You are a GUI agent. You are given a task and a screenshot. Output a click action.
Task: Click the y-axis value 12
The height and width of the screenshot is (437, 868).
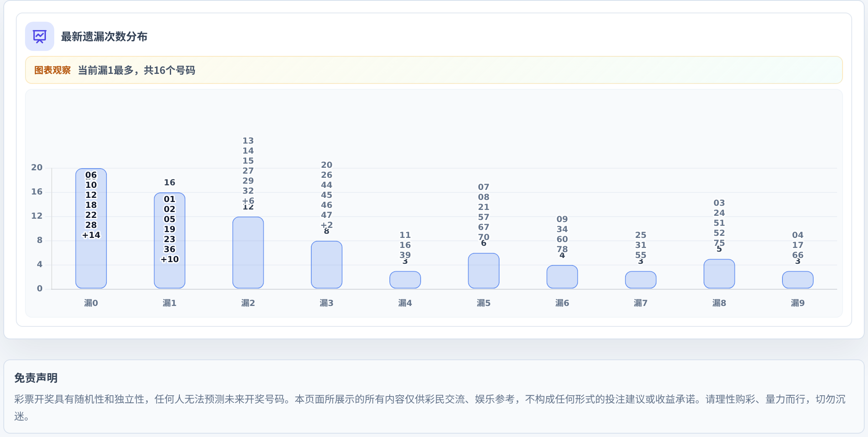pos(37,216)
